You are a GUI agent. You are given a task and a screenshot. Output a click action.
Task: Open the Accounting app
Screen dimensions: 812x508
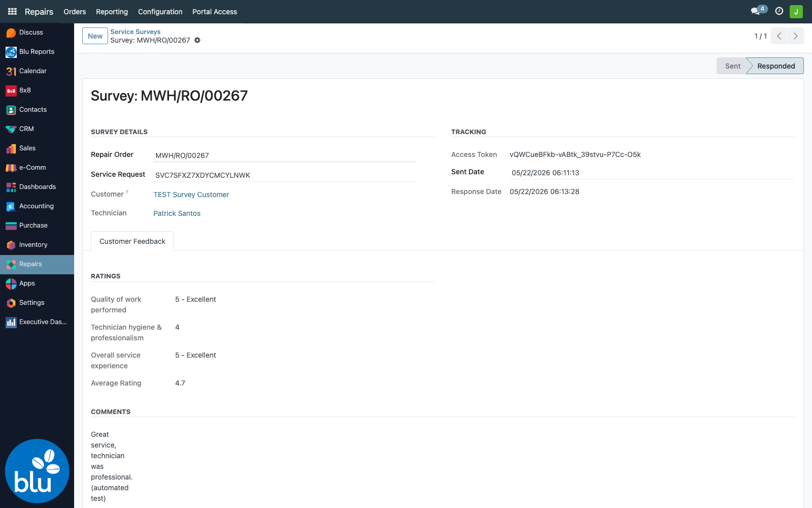point(37,206)
